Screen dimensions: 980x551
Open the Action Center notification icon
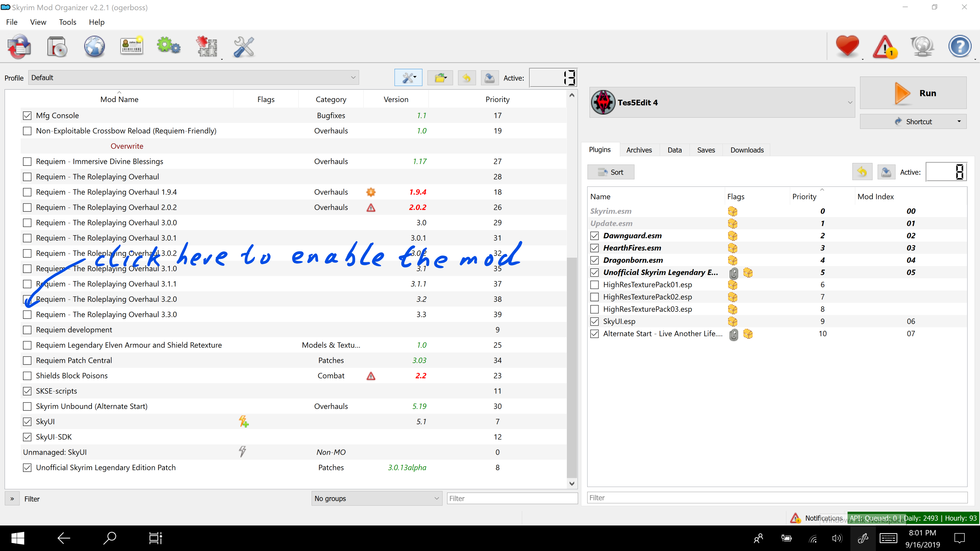[960, 538]
